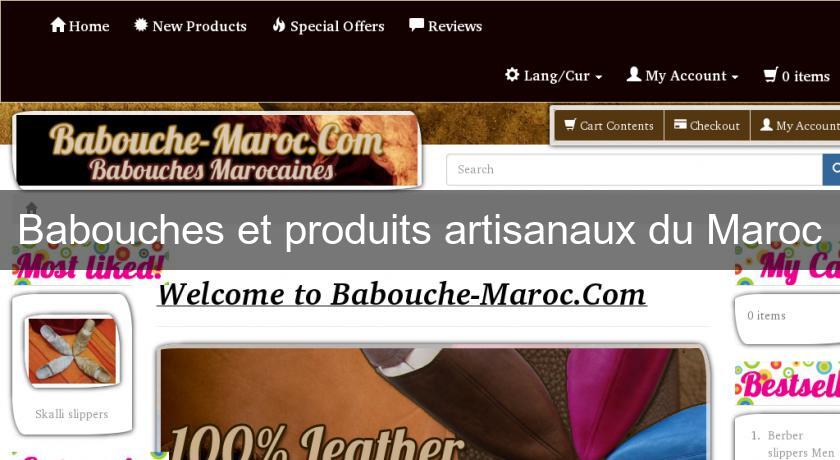Click the blue search magnifier button
This screenshot has width=840, height=460.
[x=832, y=170]
